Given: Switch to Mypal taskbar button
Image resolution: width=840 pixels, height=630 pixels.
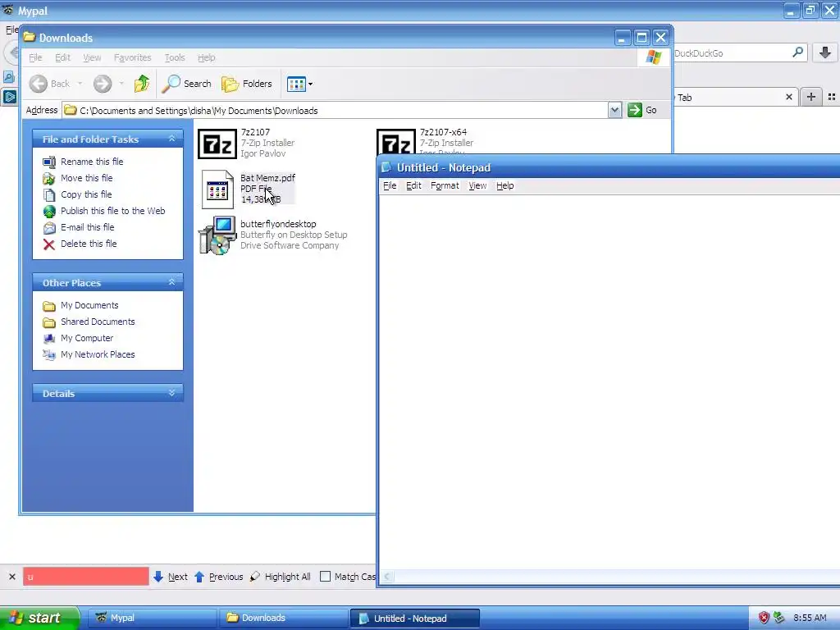Looking at the screenshot, I should pyautogui.click(x=152, y=618).
